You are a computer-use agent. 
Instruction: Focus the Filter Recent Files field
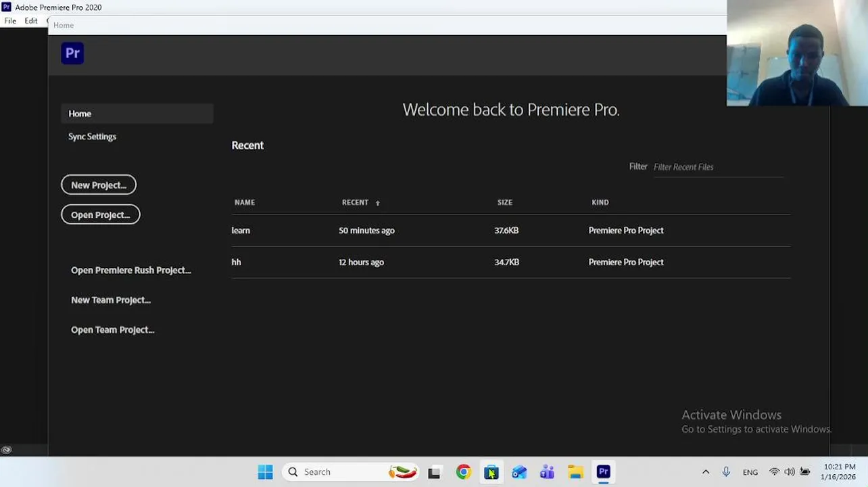(x=718, y=167)
